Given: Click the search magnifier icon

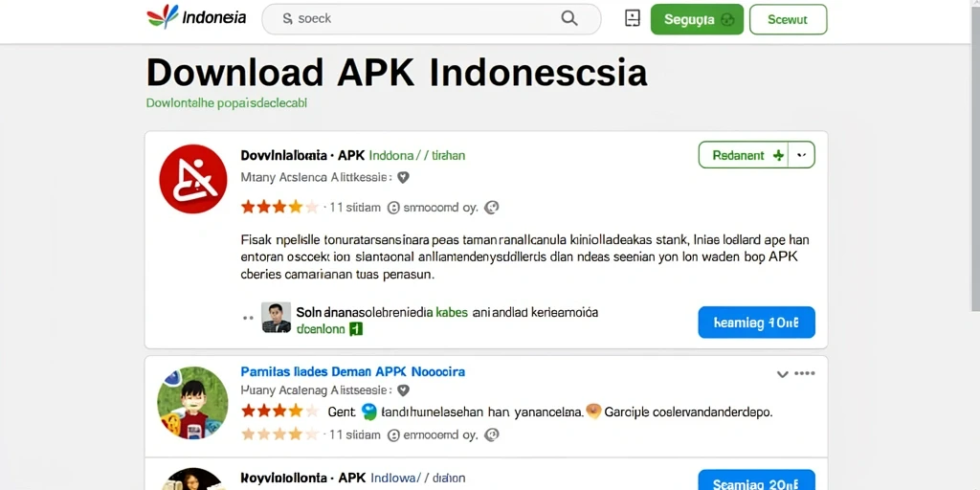Looking at the screenshot, I should (x=568, y=18).
